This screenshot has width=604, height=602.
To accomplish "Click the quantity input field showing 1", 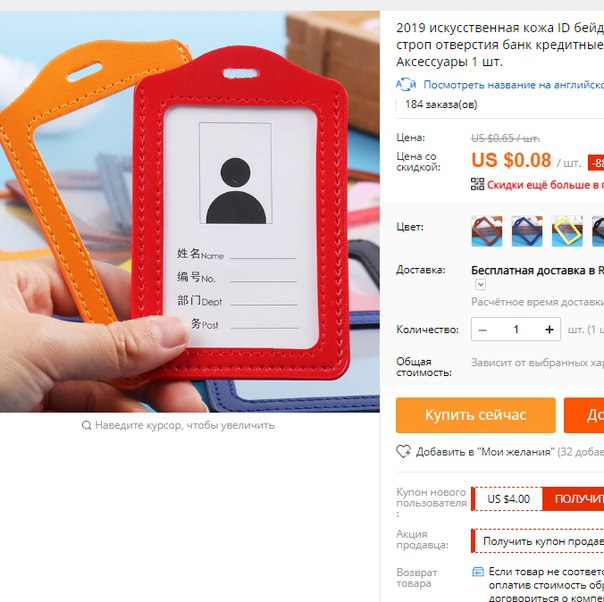I will tap(516, 329).
